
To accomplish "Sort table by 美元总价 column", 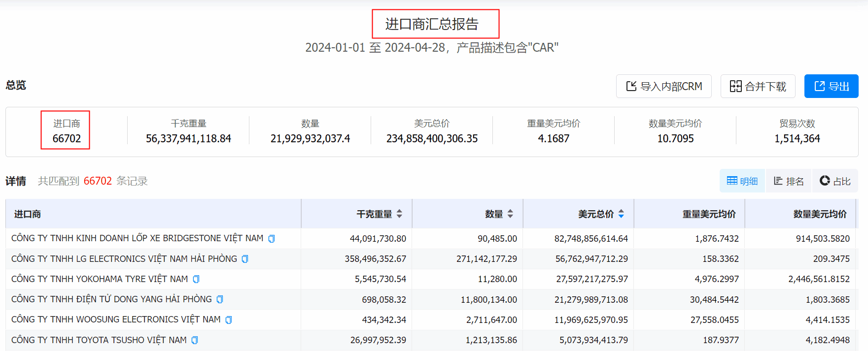I will 621,214.
